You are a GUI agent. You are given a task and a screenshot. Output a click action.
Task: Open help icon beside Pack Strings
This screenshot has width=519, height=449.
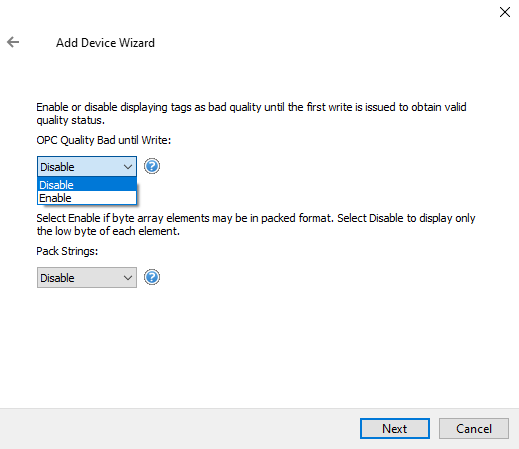(152, 277)
